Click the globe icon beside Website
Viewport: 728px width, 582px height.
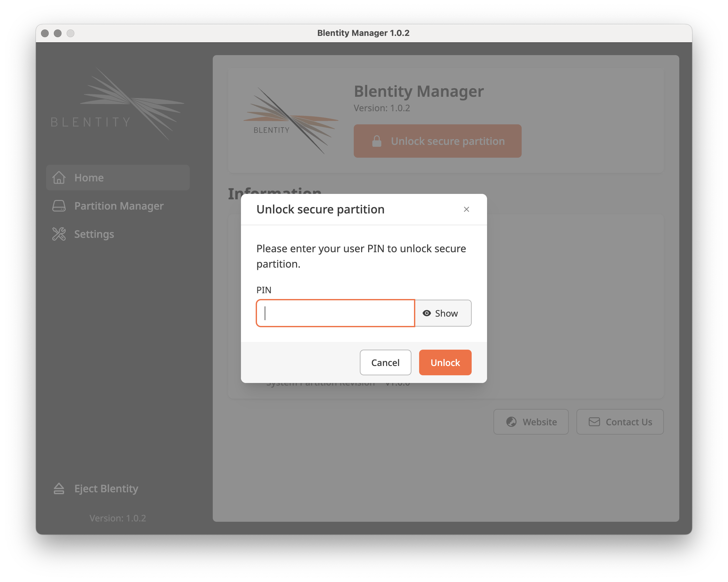pos(511,421)
